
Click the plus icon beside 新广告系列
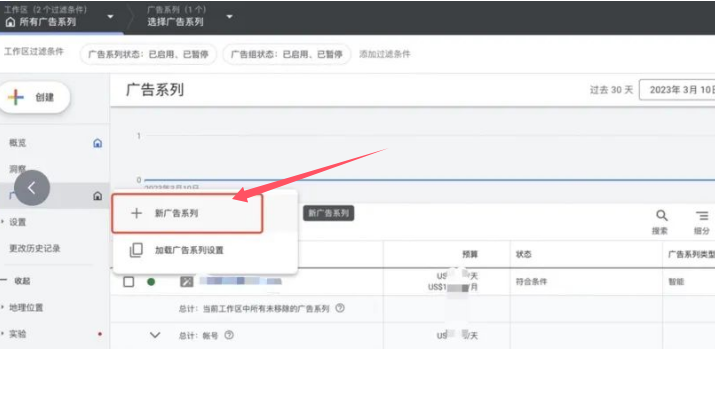point(137,213)
